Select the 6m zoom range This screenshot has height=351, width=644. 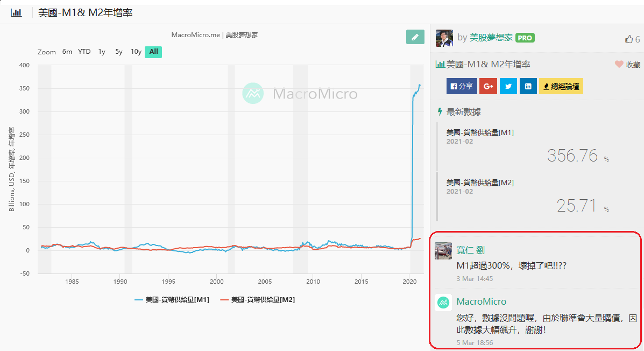point(67,52)
